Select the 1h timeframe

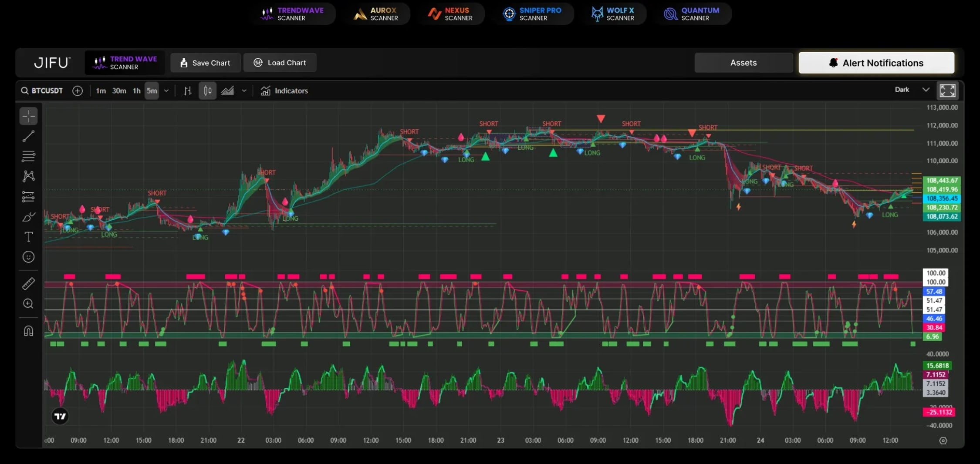point(136,91)
